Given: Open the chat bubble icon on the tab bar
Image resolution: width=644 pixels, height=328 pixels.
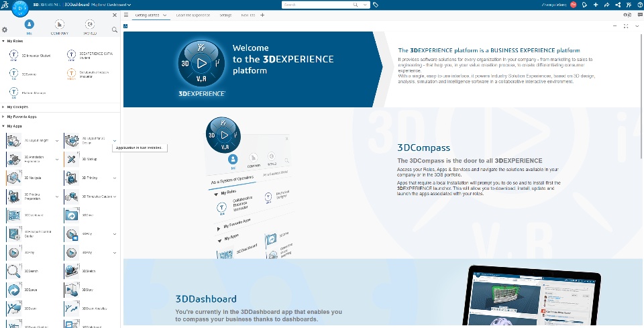Looking at the screenshot, I should [640, 15].
